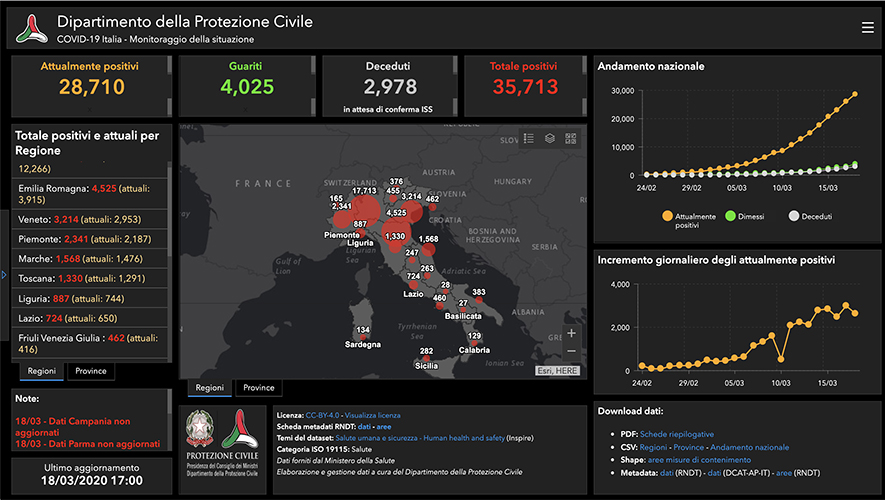Click the Esri, HERE map attribution
The image size is (885, 500).
(x=557, y=371)
